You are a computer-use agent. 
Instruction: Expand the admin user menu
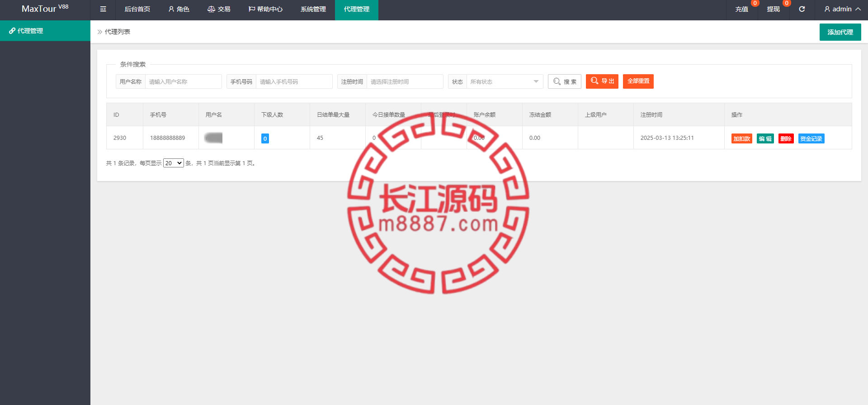click(842, 9)
